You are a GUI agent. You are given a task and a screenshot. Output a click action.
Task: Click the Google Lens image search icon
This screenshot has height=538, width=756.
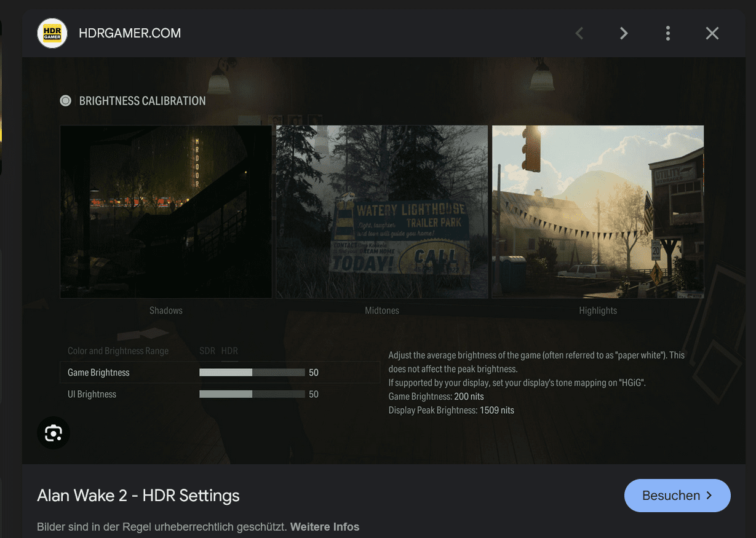tap(54, 433)
